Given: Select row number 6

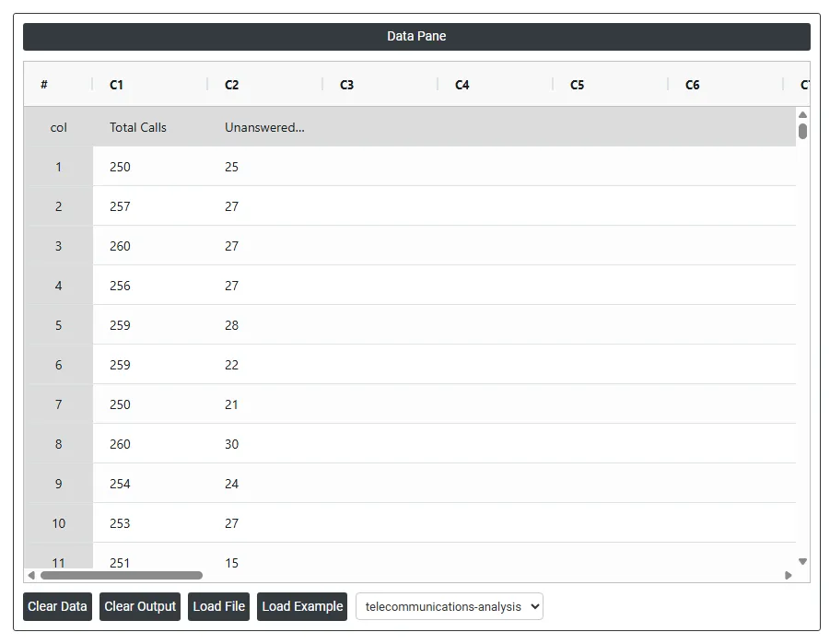Looking at the screenshot, I should [58, 365].
